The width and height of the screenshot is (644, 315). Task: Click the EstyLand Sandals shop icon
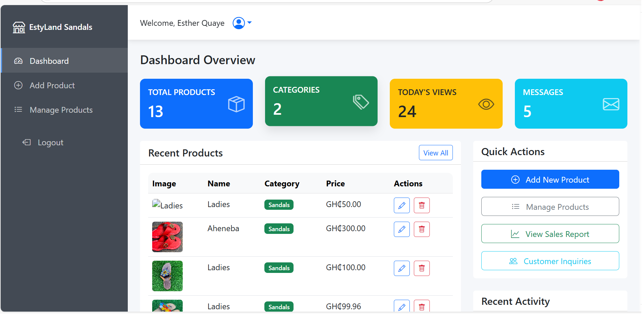click(x=19, y=27)
